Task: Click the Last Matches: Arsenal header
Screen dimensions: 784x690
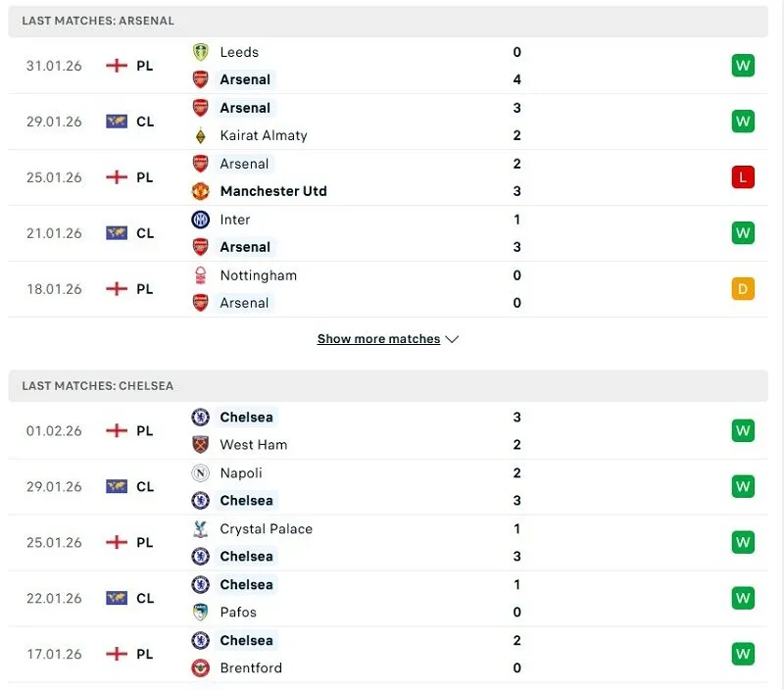Action: pyautogui.click(x=98, y=21)
